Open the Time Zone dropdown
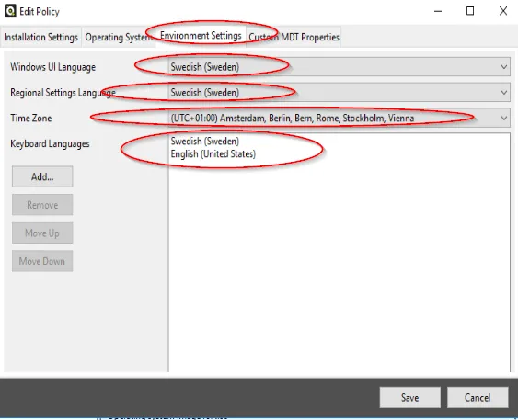 (339, 118)
